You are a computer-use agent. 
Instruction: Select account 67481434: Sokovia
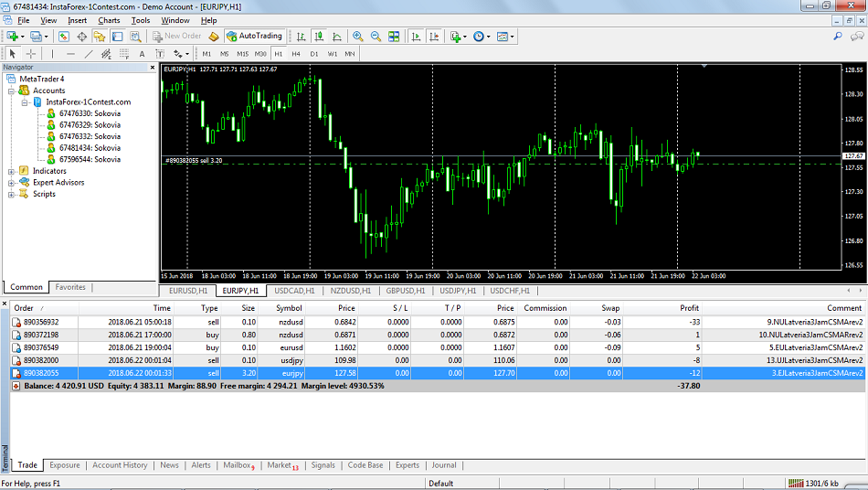click(90, 148)
